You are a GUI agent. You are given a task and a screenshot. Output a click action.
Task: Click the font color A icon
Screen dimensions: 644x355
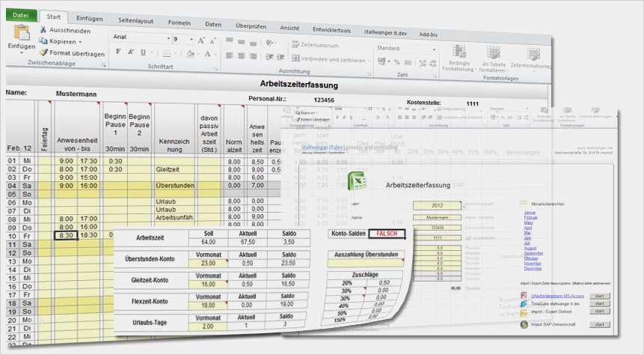(208, 55)
